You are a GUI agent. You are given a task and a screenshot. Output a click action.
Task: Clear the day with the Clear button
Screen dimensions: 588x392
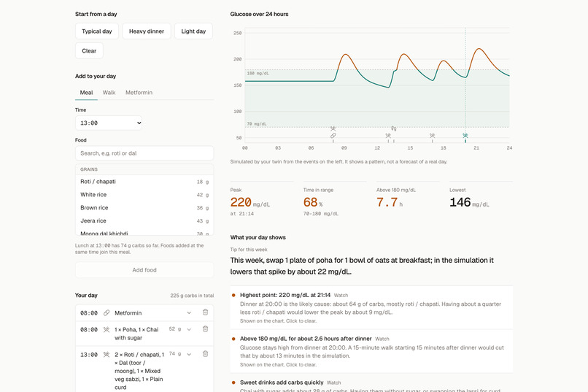89,50
